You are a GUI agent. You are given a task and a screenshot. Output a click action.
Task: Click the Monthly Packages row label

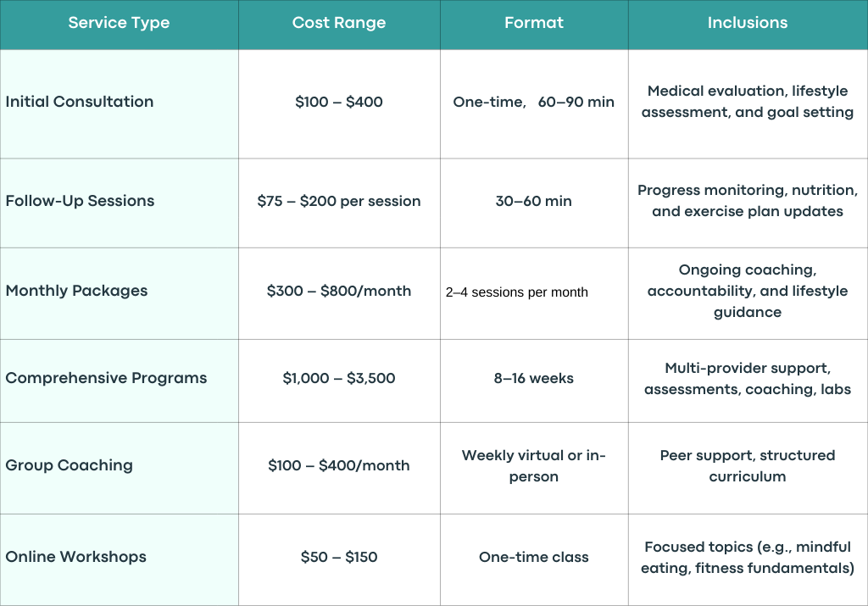[119, 293]
